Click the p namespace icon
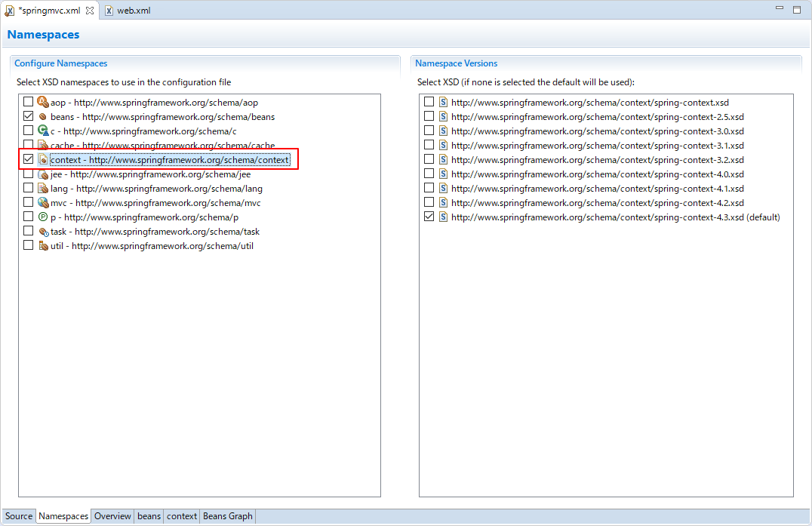Screen dimensions: 812x526 43,217
